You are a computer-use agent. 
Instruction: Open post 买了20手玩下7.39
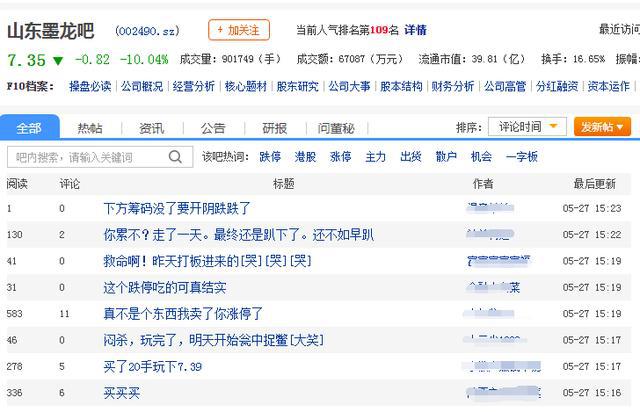click(153, 367)
